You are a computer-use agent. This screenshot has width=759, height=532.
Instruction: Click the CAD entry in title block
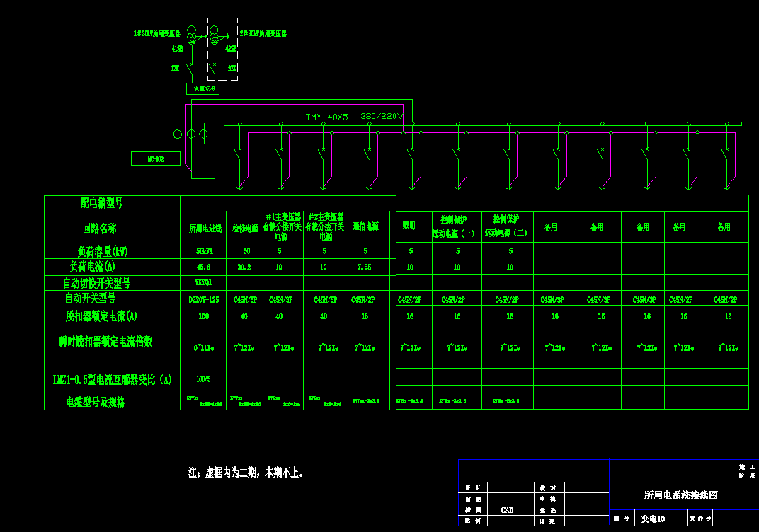tap(507, 510)
